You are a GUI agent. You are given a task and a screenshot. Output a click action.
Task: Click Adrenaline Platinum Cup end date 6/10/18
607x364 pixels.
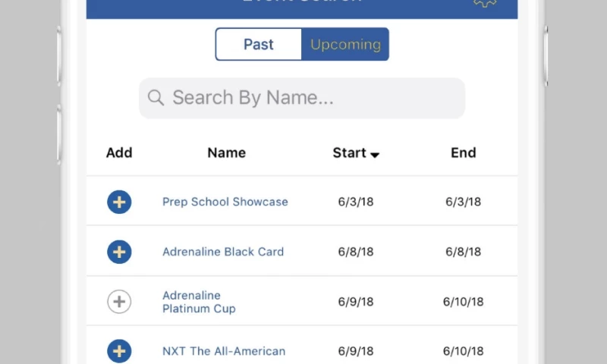(x=463, y=302)
